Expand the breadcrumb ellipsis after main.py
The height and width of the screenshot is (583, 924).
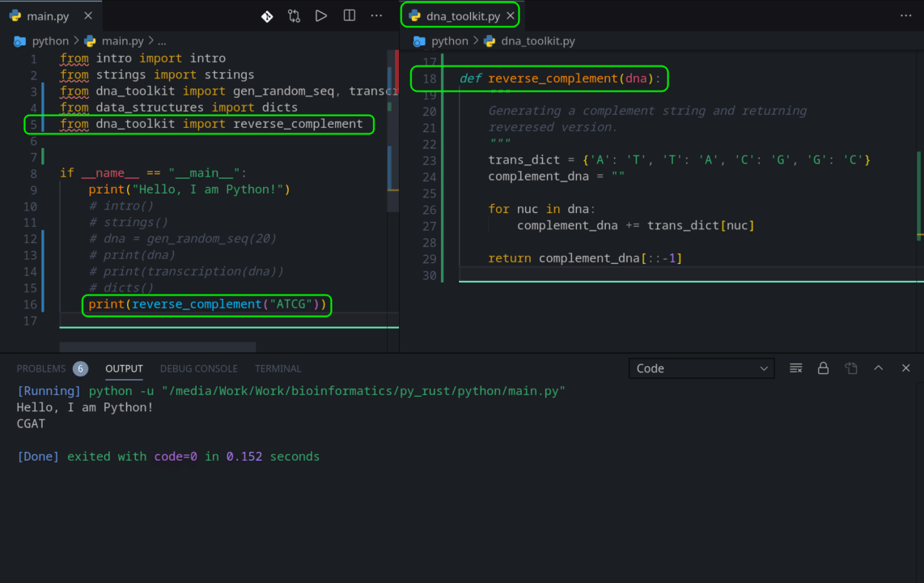point(161,40)
